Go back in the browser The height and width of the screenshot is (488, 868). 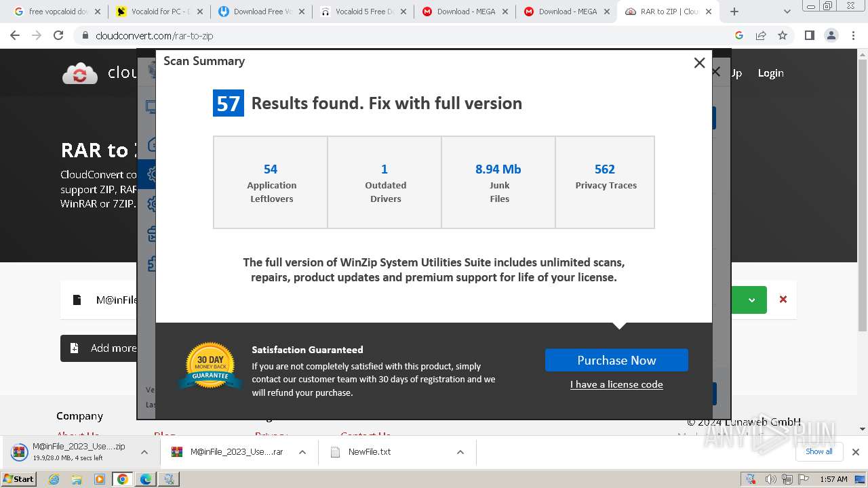tap(16, 35)
